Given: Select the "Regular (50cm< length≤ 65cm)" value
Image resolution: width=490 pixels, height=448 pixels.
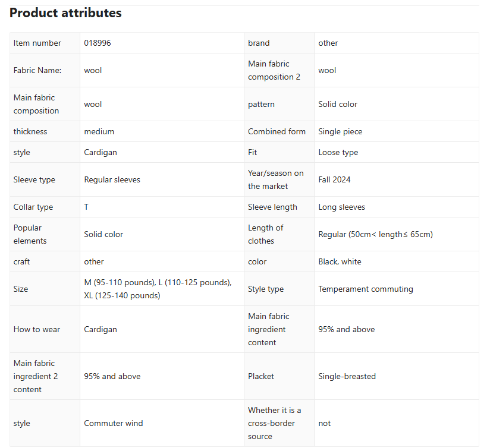Looking at the screenshot, I should tap(375, 234).
